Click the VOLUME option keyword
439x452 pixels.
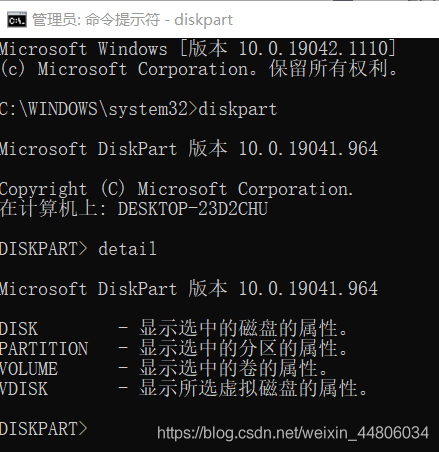29,369
